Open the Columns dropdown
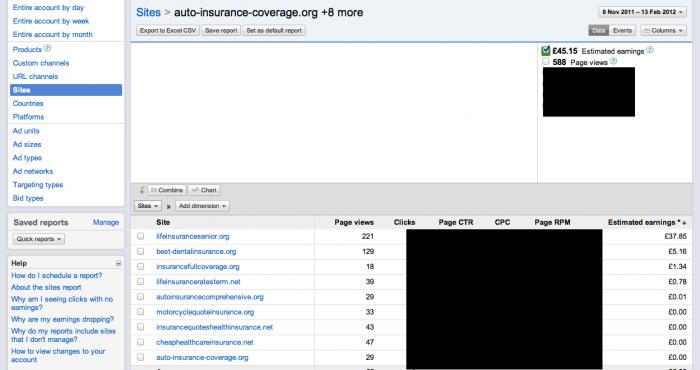Screen dimensions: 700x370 (663, 30)
